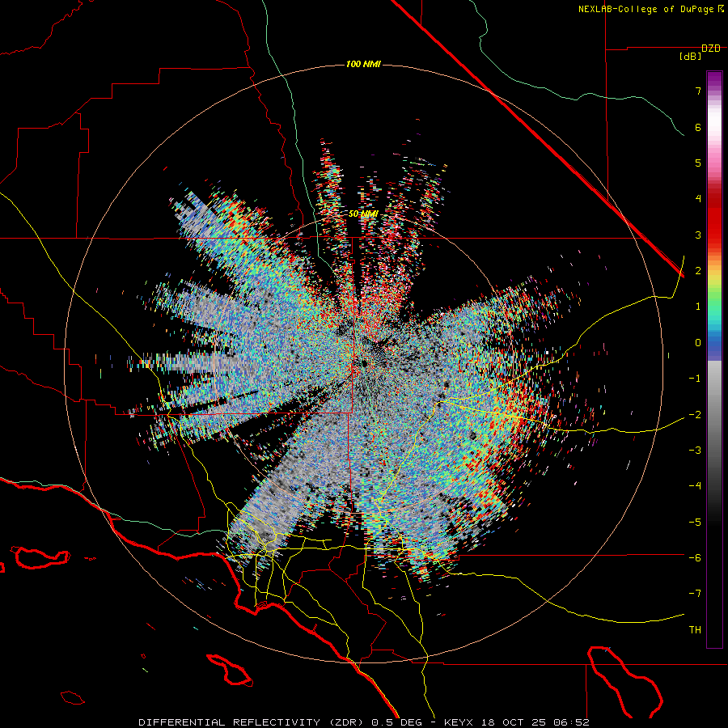Click the -3 value on the color scale

pyautogui.click(x=695, y=450)
